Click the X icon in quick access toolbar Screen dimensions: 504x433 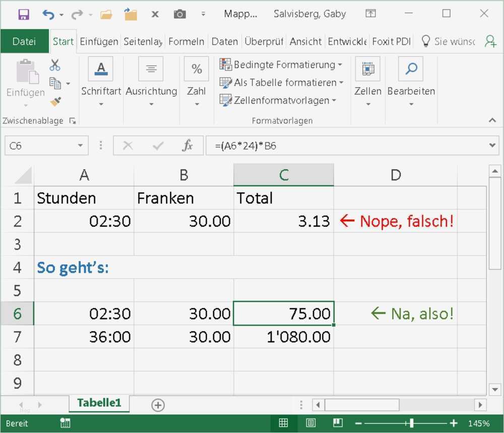tap(155, 14)
